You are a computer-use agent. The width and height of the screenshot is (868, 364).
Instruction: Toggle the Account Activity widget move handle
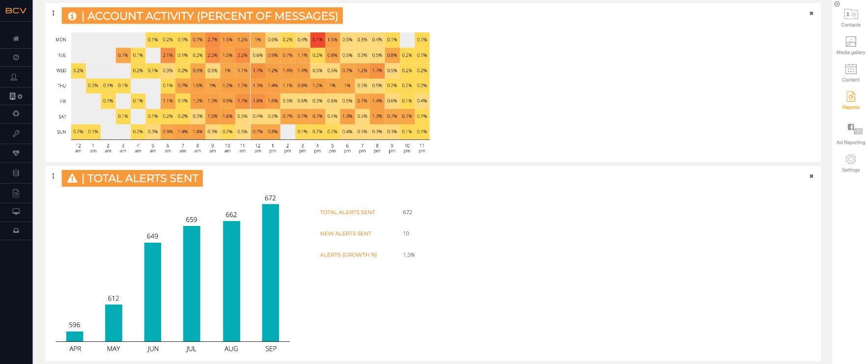click(54, 13)
